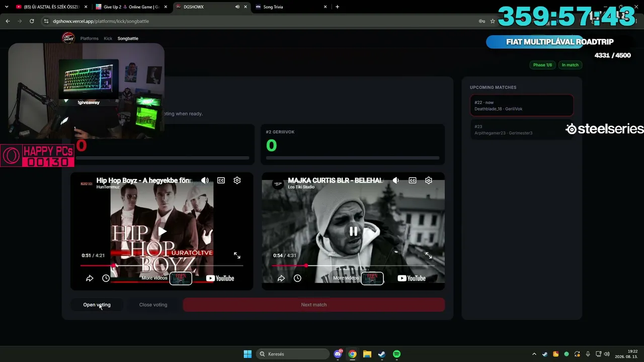644x362 pixels.
Task: Open a new browser tab
Action: coord(337,7)
